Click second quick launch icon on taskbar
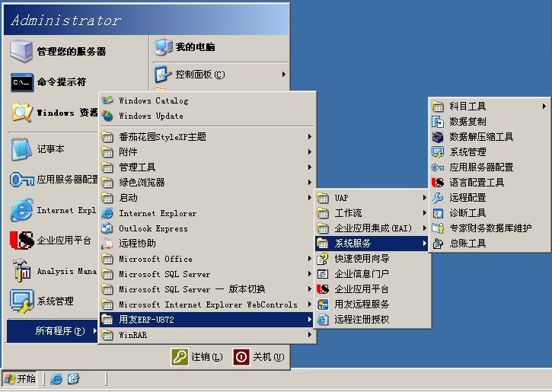The width and height of the screenshot is (552, 392). point(73,379)
